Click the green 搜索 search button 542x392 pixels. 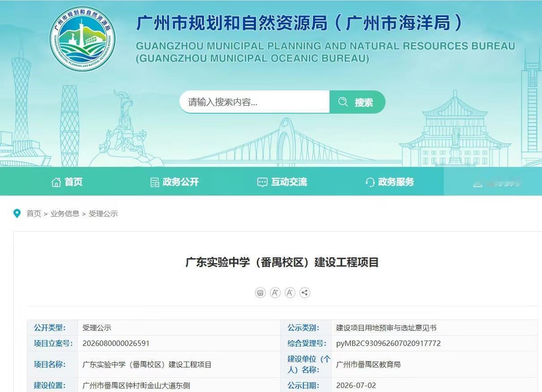click(x=357, y=102)
